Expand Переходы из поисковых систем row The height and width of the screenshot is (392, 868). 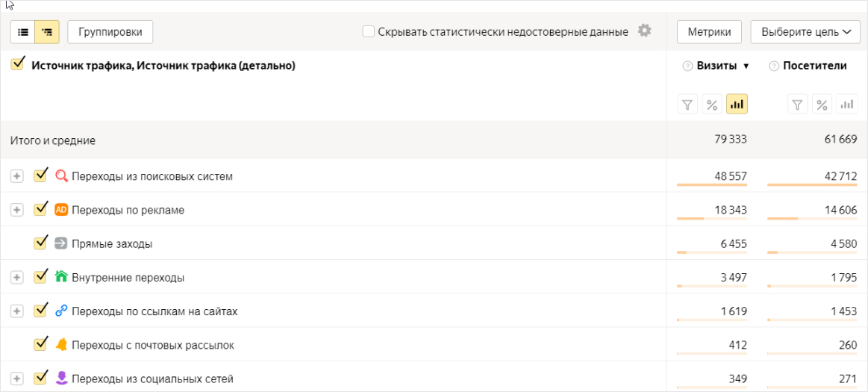click(x=17, y=176)
